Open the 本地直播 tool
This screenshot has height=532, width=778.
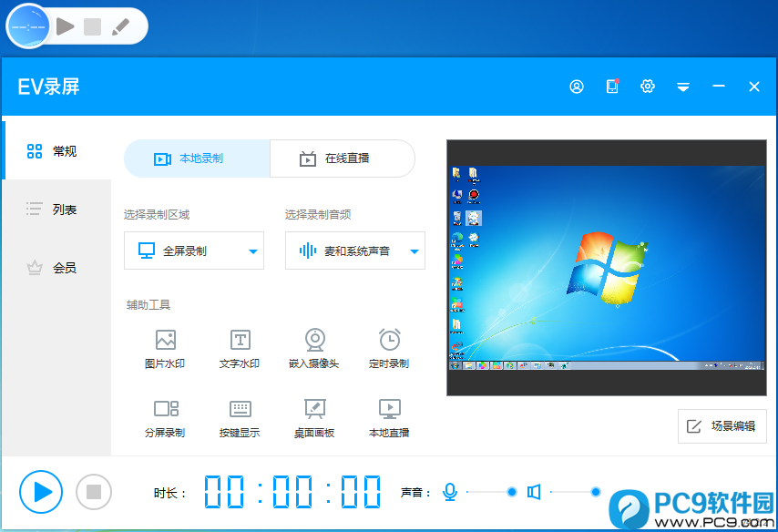pos(390,418)
